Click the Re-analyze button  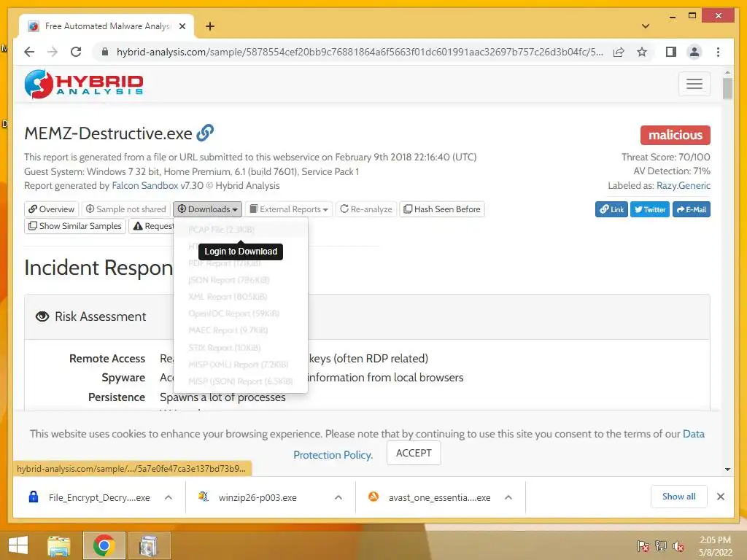366,209
